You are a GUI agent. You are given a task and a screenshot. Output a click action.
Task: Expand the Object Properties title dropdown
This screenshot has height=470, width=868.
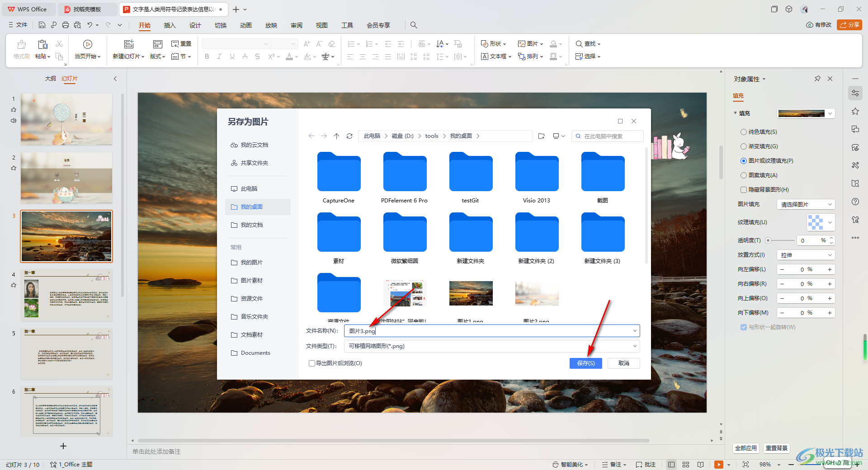pos(764,79)
